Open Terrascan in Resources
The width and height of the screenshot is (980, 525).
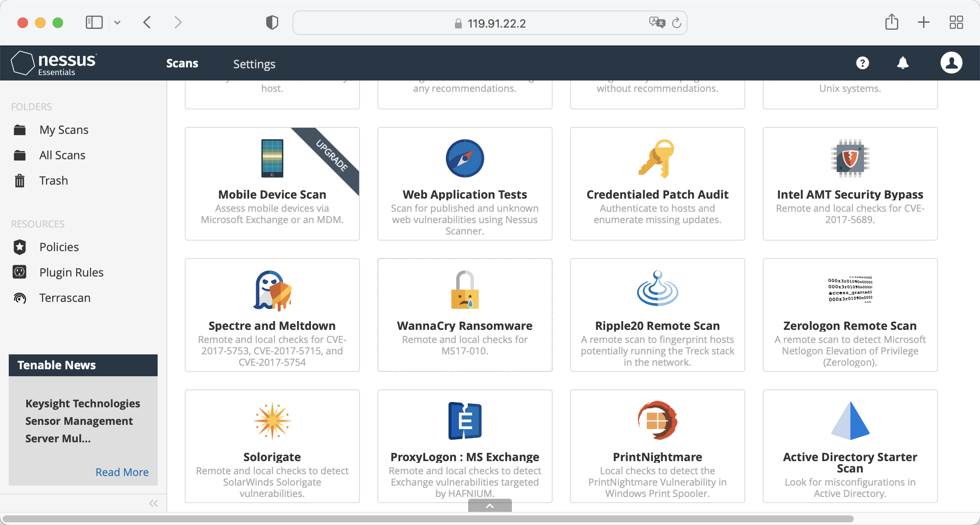65,298
